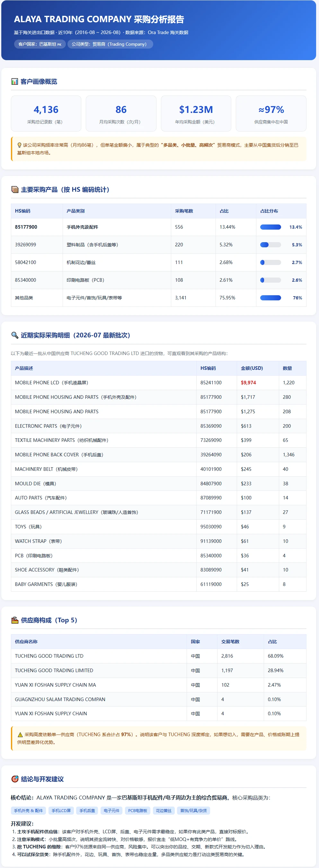This screenshot has width=319, height=868.
Task: Click the MOBILE PHONE BACK COVER row
Action: coord(158,455)
